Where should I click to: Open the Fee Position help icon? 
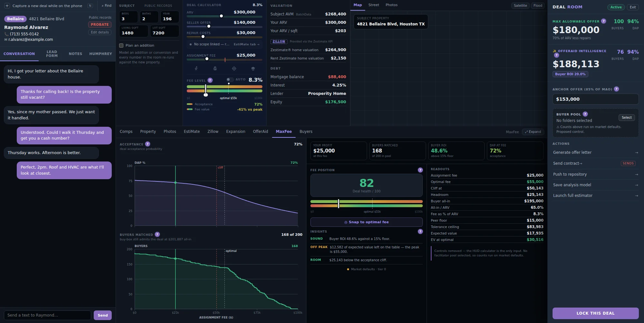[420, 170]
